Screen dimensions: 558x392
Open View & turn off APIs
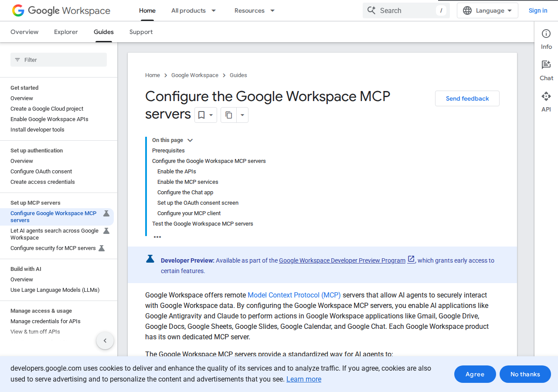coord(35,332)
